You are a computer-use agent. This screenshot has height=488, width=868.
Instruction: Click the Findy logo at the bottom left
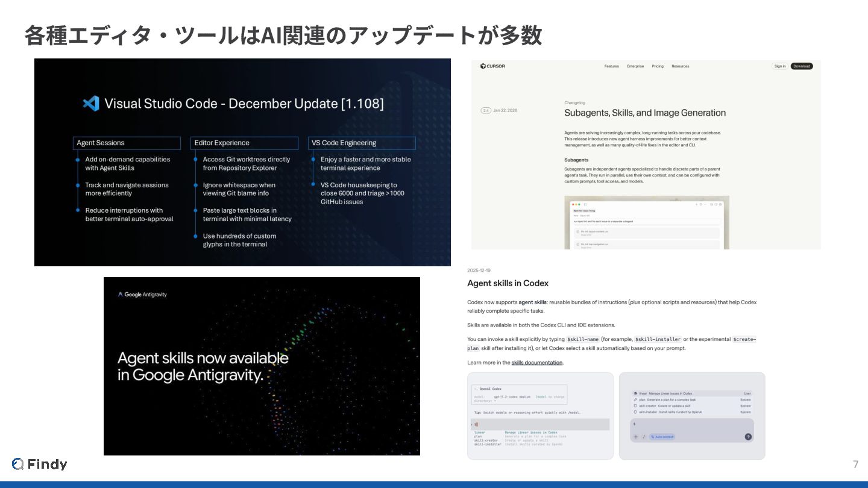[39, 464]
